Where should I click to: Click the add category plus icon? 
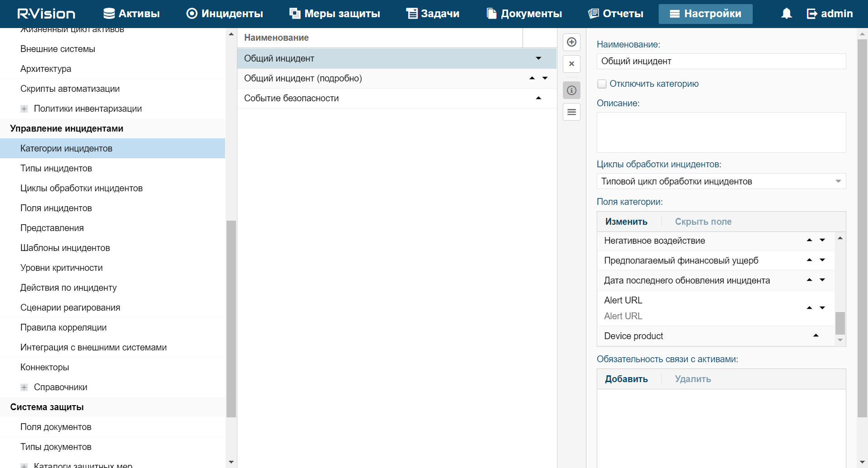(x=571, y=42)
